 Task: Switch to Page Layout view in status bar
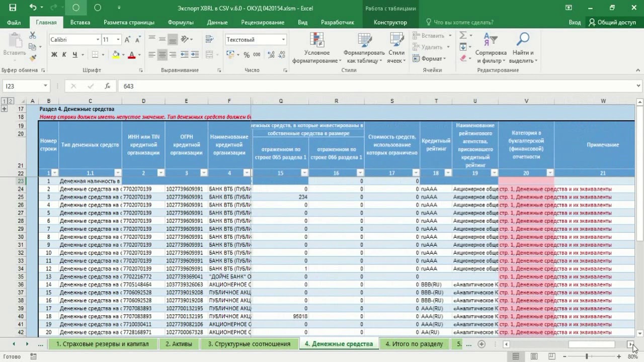tap(534, 356)
